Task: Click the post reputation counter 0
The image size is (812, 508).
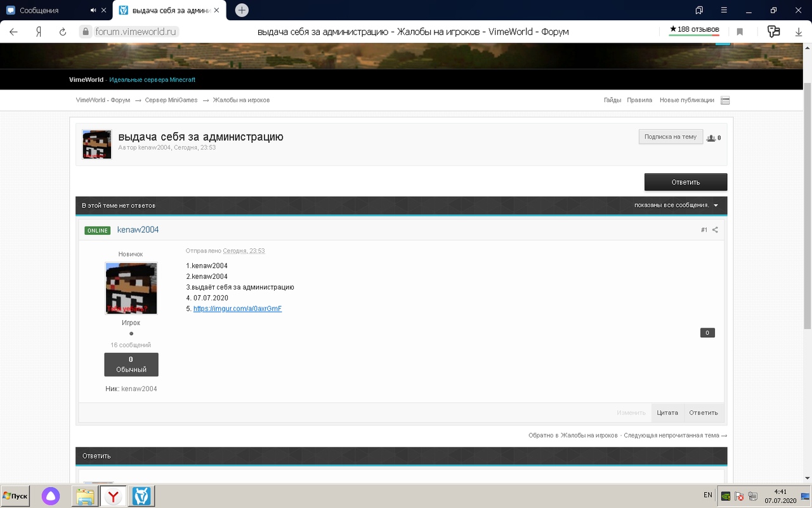Action: pos(707,333)
